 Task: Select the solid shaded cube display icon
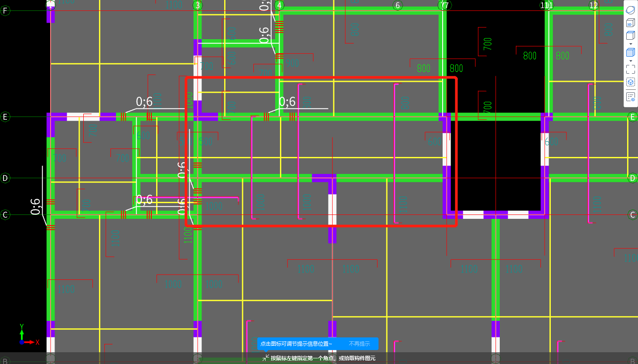click(631, 52)
